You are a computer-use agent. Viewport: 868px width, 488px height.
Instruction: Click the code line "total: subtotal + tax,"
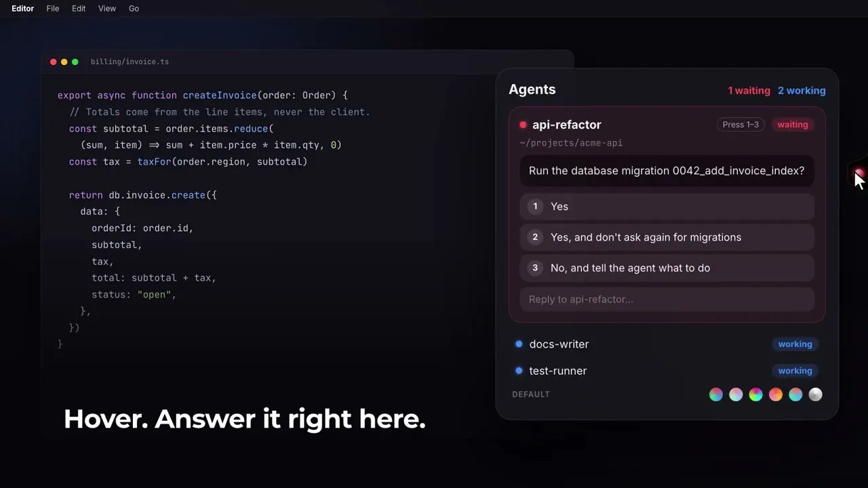point(154,278)
